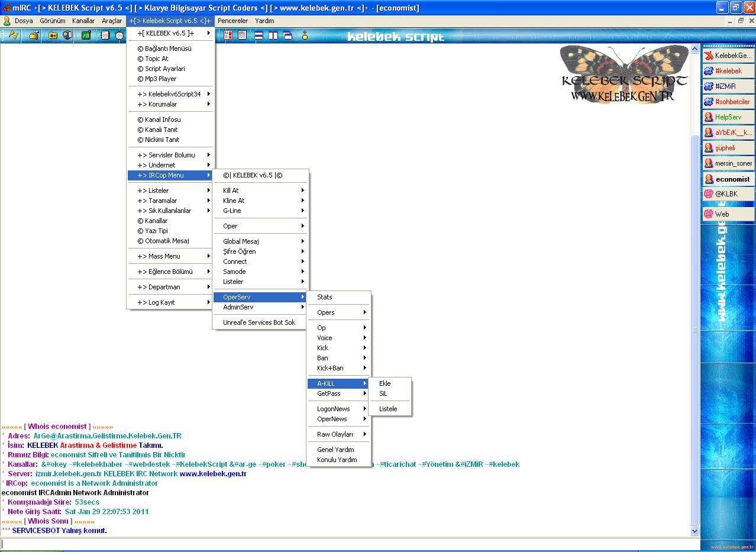This screenshot has height=552, width=756.
Task: Open the Kanallar menu
Action: (83, 21)
